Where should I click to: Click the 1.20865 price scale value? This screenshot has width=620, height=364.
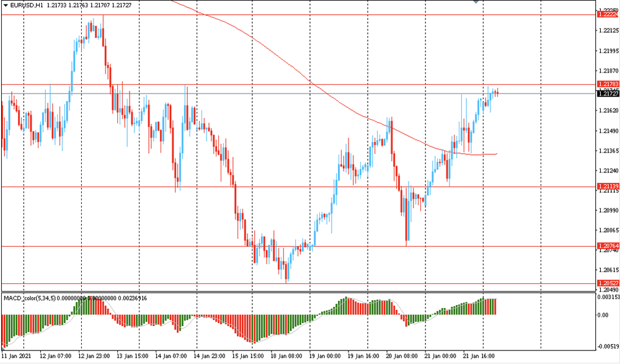click(x=609, y=230)
